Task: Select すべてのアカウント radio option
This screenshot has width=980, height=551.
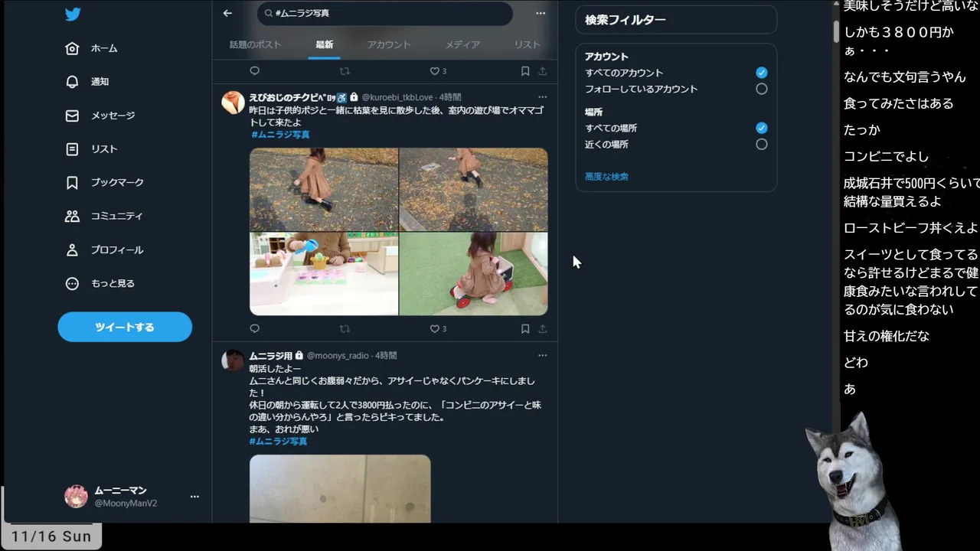Action: (761, 73)
